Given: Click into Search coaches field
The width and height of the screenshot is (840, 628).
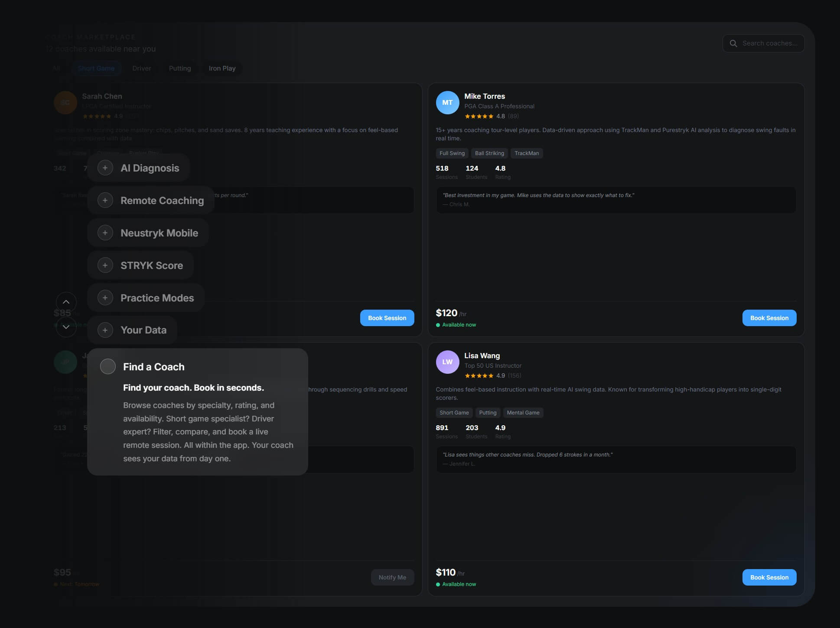Looking at the screenshot, I should 769,43.
